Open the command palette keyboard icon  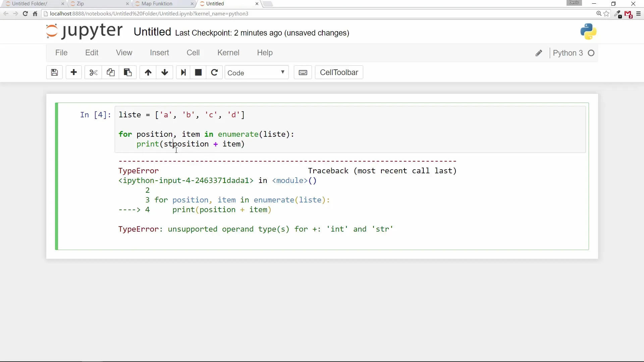point(303,72)
